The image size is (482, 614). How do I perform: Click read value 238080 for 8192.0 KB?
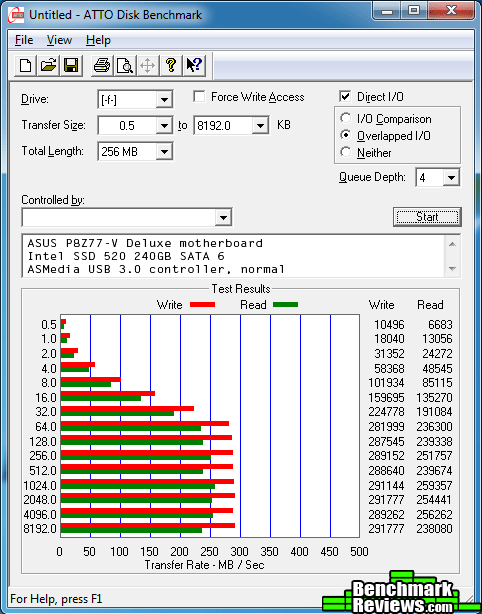coord(434,529)
